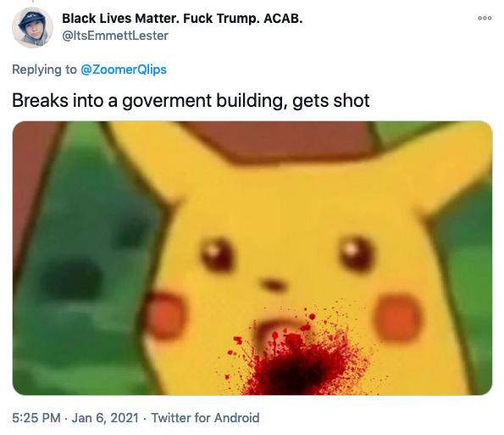Screen dimensions: 504x435
Task: Click the Jan 6, 2021 date
Action: pos(105,418)
